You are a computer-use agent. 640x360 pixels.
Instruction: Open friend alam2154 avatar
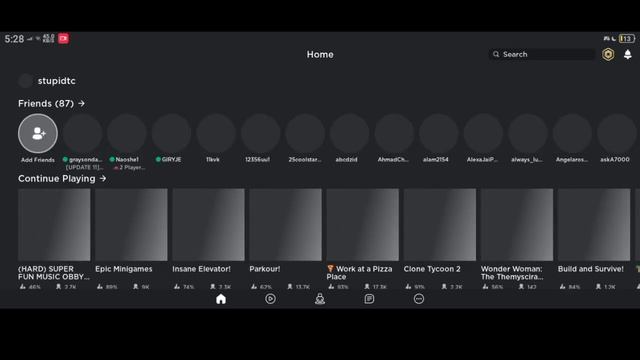click(x=438, y=133)
